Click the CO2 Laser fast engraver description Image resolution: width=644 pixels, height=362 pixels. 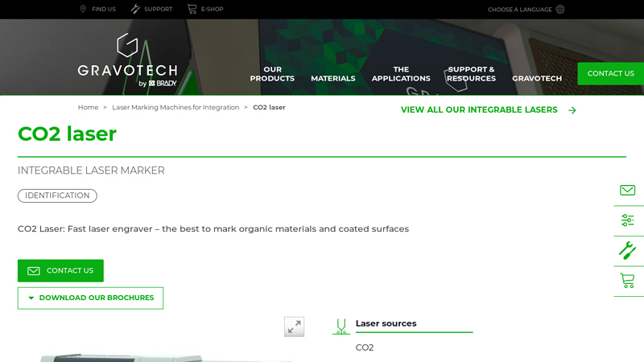click(x=213, y=229)
